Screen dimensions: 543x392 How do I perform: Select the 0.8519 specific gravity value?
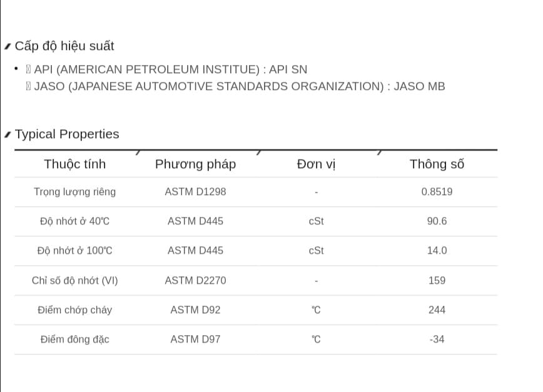click(x=437, y=192)
